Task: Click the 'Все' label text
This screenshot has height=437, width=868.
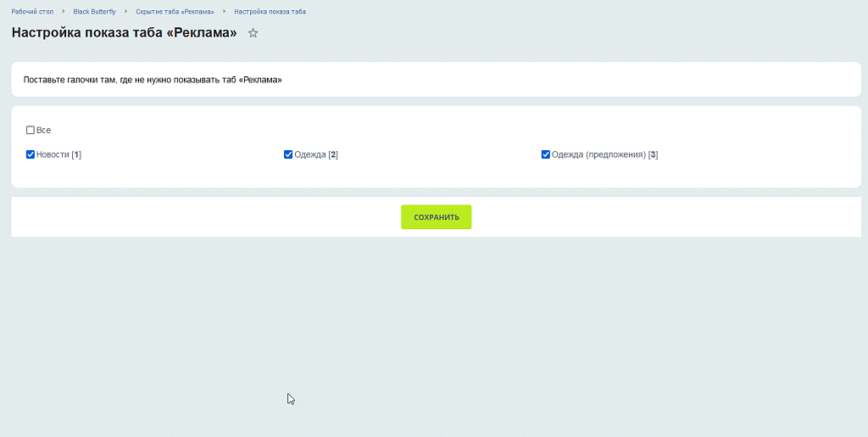Action: [44, 131]
